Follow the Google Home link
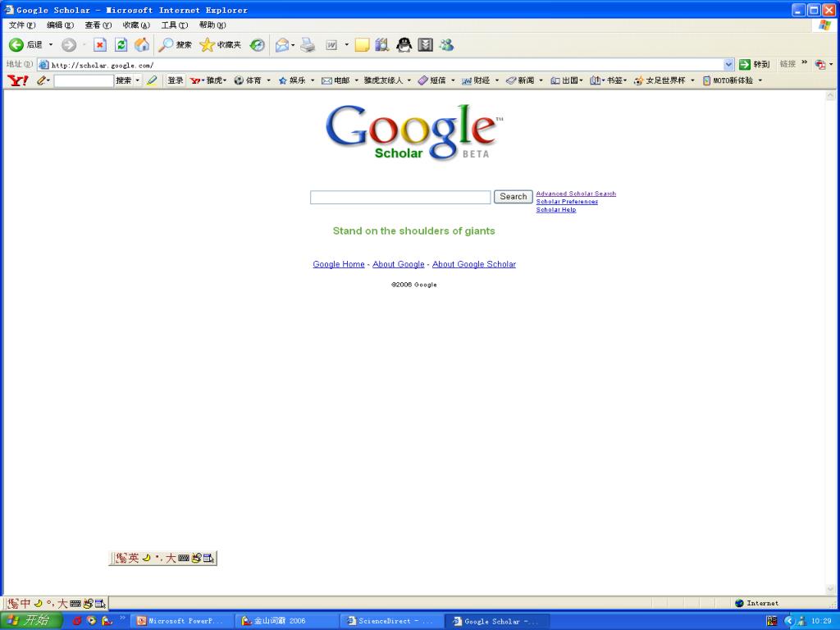Screen dimensions: 840x630 point(339,264)
